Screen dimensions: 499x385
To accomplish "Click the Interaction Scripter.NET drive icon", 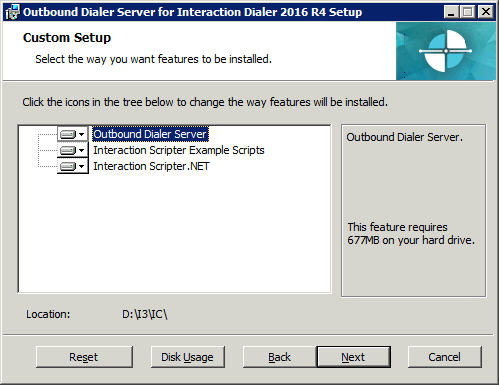I will 68,166.
